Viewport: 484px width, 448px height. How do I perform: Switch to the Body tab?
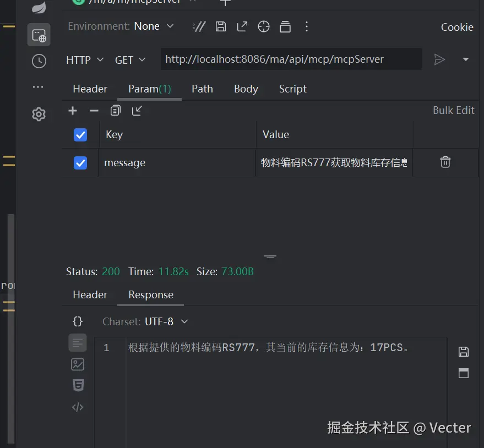coord(246,89)
